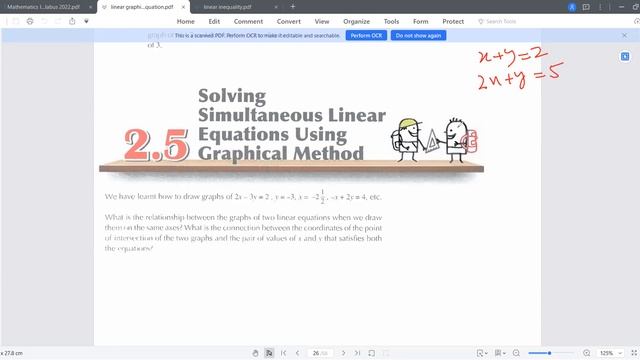The width and height of the screenshot is (640, 360).
Task: Enter full screen mode icon
Action: click(634, 353)
